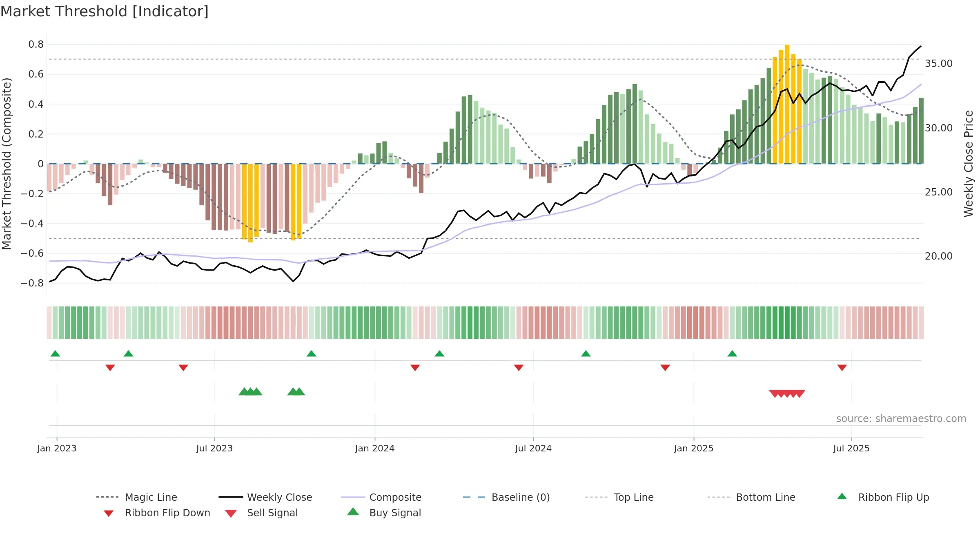This screenshot has height=551, width=980.
Task: Hide the Composite legend series
Action: [x=381, y=497]
